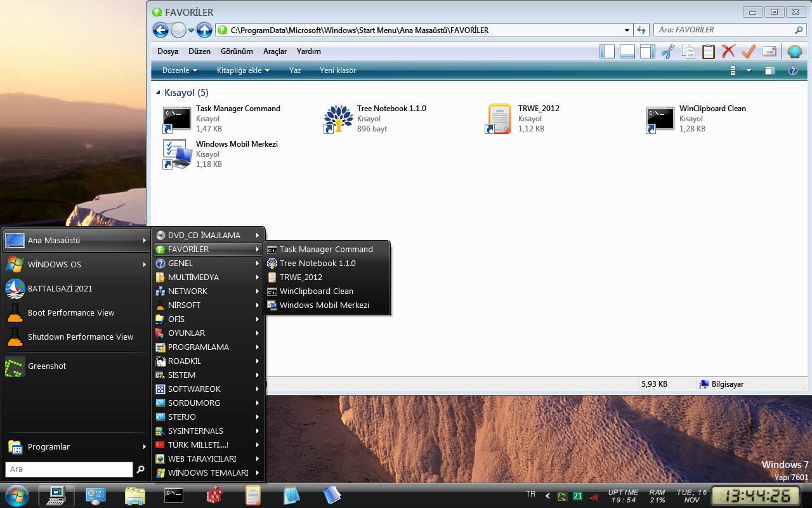
Task: Toggle the details pane layout icon
Action: [627, 51]
